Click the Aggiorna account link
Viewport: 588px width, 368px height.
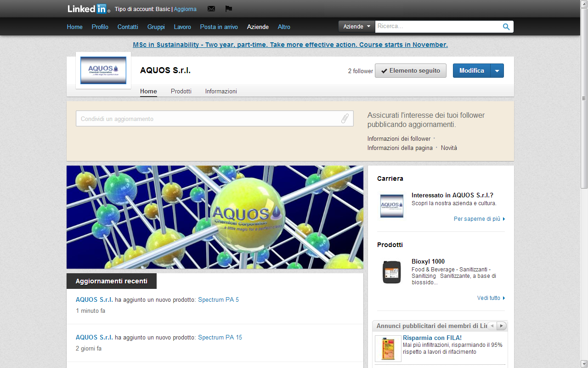click(x=185, y=9)
